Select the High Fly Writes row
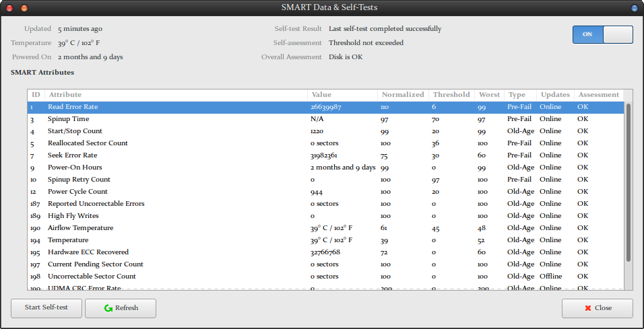The height and width of the screenshot is (329, 644). 325,216
